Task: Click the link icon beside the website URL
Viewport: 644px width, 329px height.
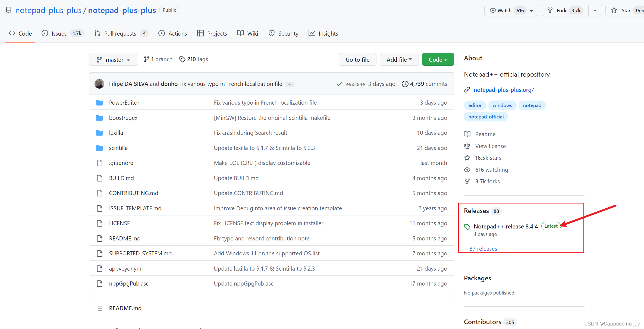Action: (x=467, y=90)
